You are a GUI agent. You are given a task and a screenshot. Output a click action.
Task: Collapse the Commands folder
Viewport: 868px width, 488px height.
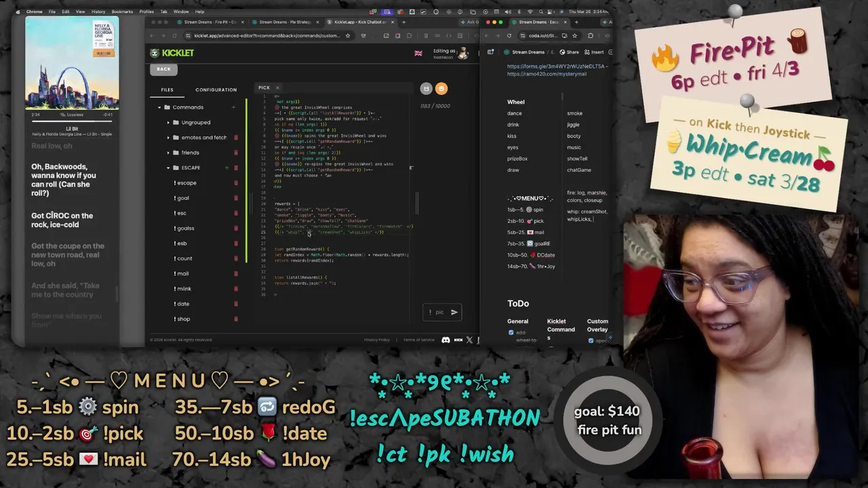click(159, 107)
